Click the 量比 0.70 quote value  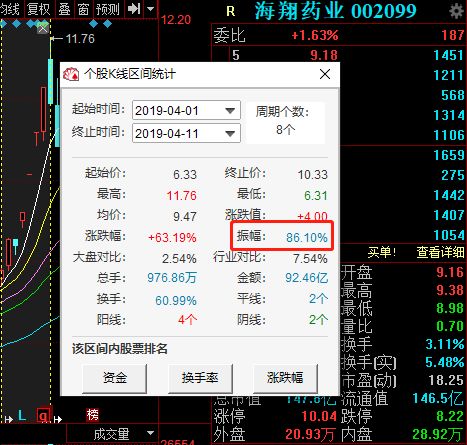tap(450, 326)
